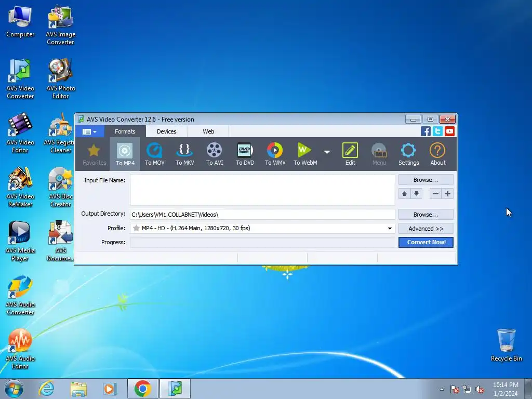
Task: Open the muted volume tray icon
Action: (480, 390)
